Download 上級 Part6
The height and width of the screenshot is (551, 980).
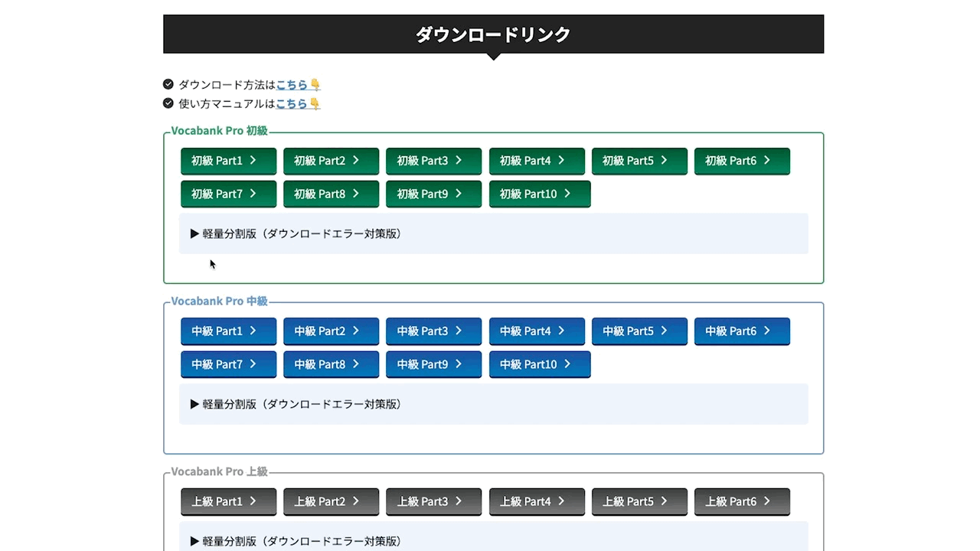[742, 501]
